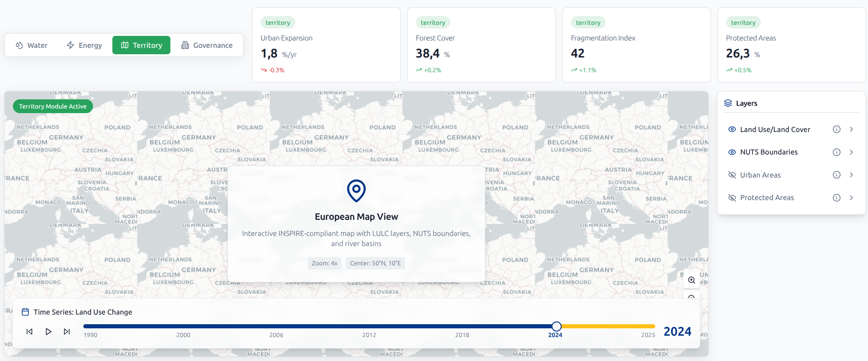Skip to start of time series

(29, 332)
